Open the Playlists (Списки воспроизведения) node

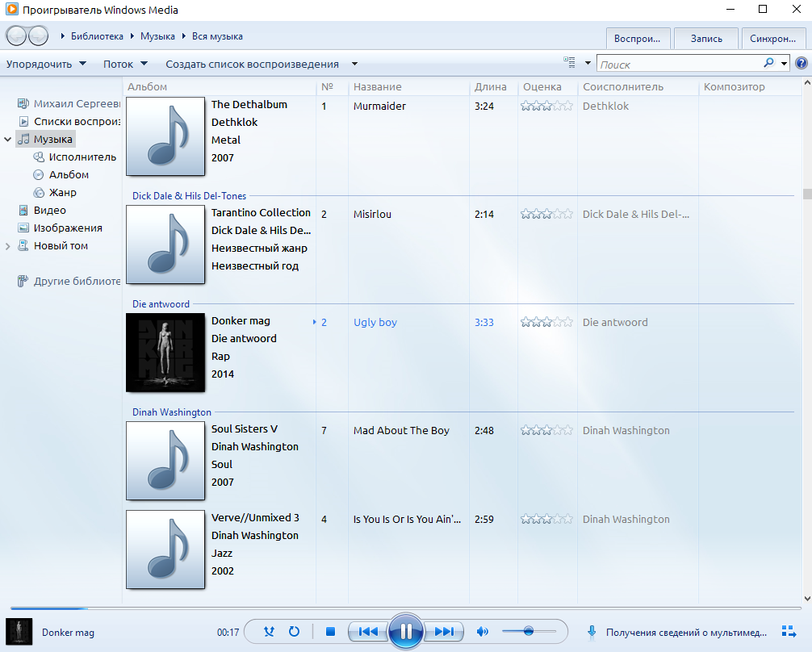pos(69,121)
